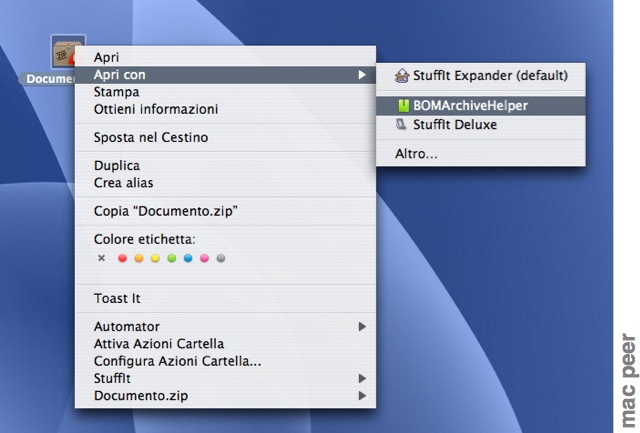Apply the gray label color

pyautogui.click(x=221, y=258)
